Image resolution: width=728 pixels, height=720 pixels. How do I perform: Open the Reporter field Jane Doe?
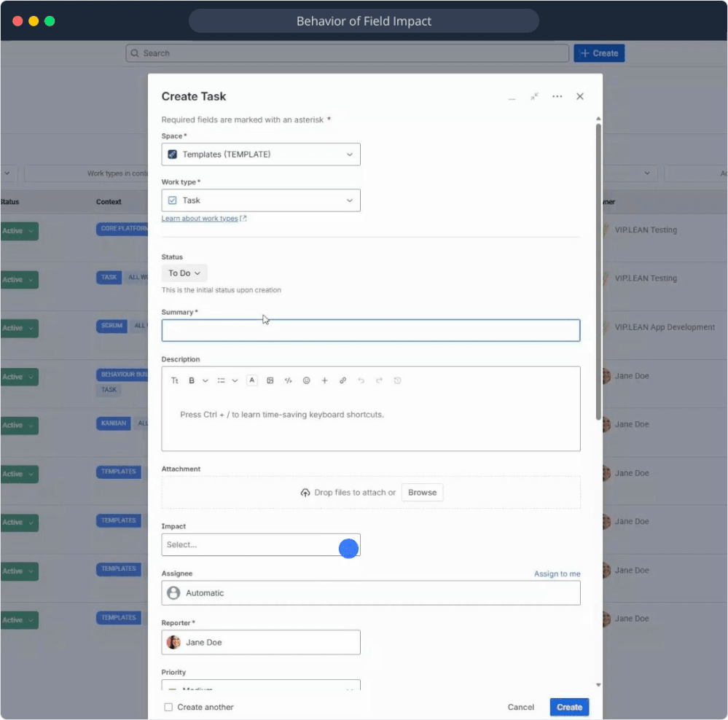tap(261, 643)
